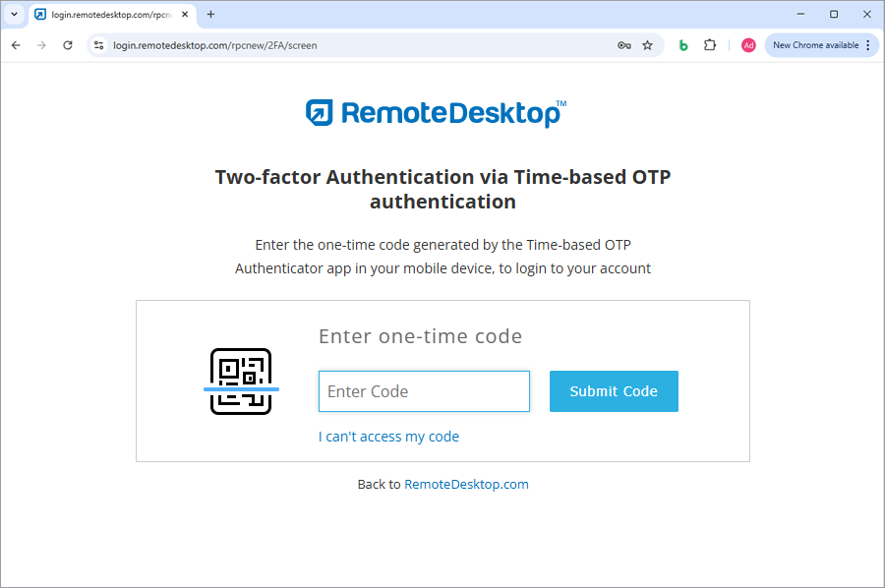Reload the page with the refresh icon
The height and width of the screenshot is (588, 885).
(68, 45)
